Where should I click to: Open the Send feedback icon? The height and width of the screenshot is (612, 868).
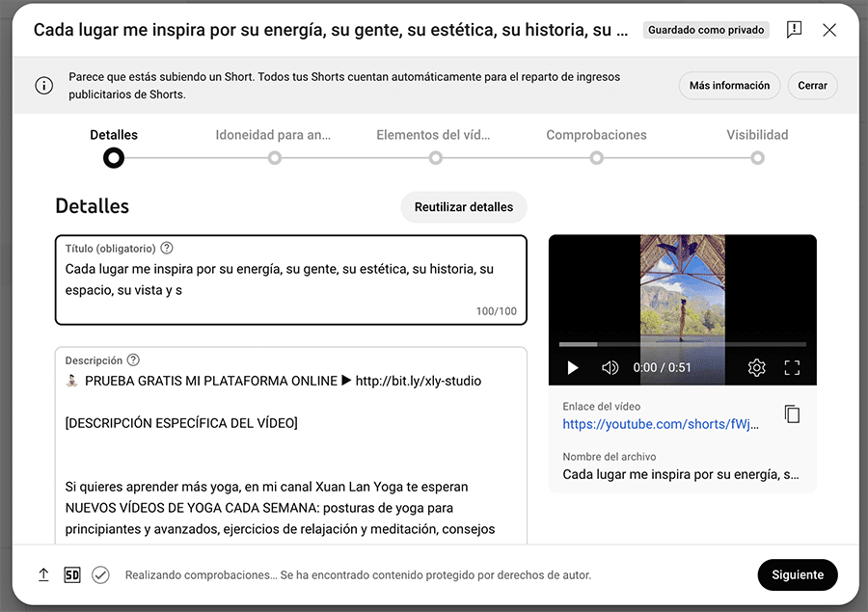(x=794, y=30)
